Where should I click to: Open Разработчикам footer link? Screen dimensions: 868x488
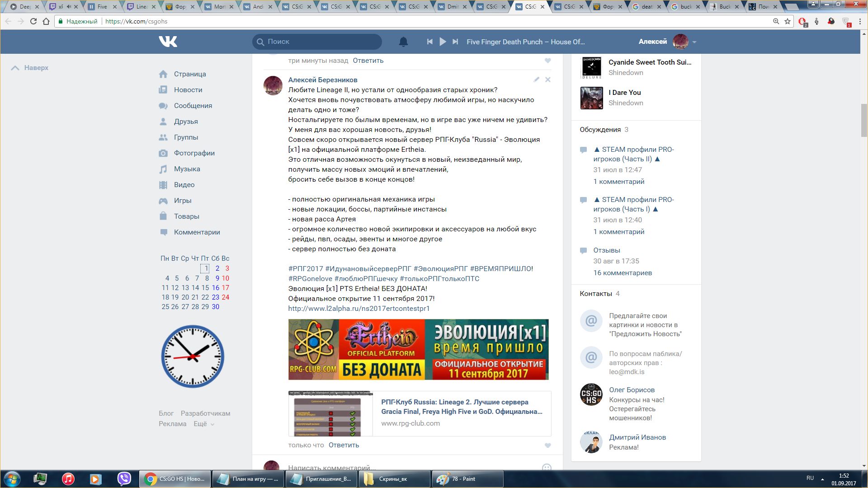205,413
